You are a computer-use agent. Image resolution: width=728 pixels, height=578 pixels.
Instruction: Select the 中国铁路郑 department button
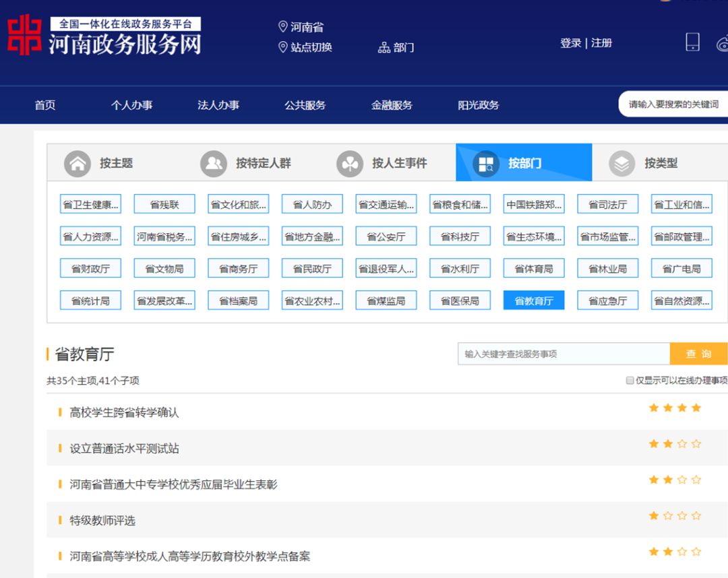pyautogui.click(x=534, y=204)
